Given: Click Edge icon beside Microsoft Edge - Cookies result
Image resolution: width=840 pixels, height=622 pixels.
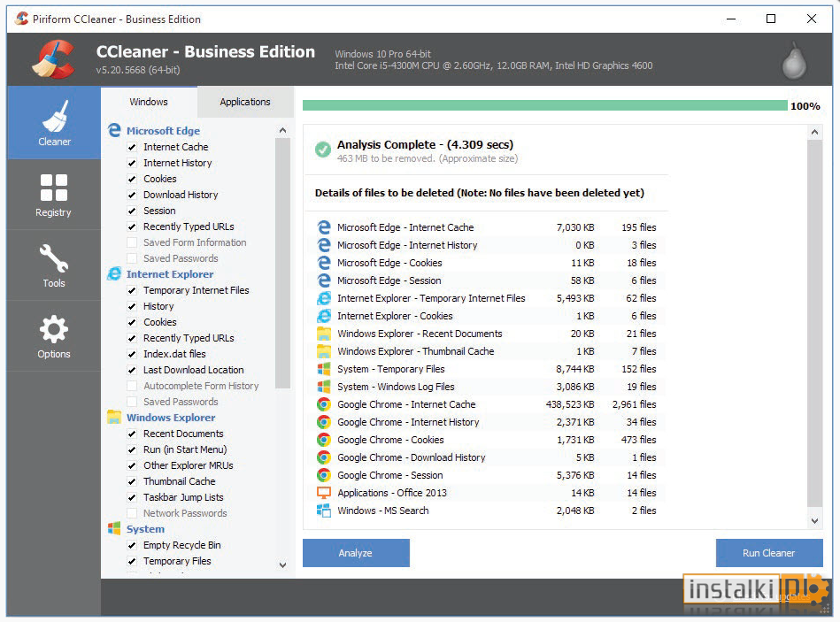Looking at the screenshot, I should pyautogui.click(x=324, y=262).
